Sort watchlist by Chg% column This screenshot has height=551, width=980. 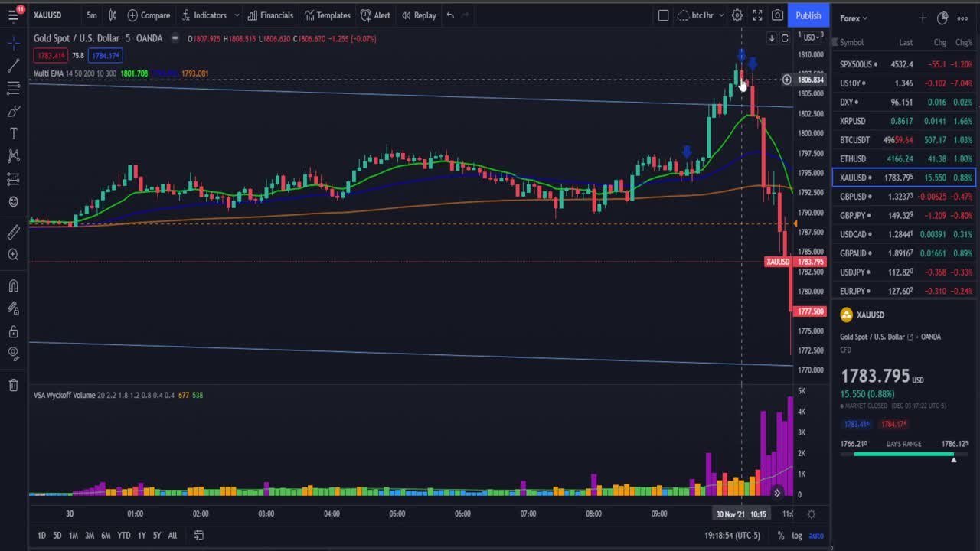coord(963,42)
